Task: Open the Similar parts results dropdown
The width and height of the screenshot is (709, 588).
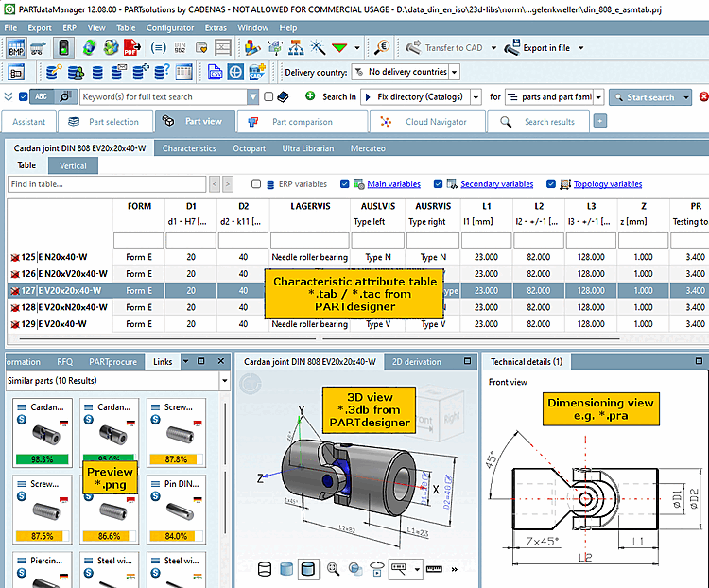Action: pyautogui.click(x=224, y=381)
